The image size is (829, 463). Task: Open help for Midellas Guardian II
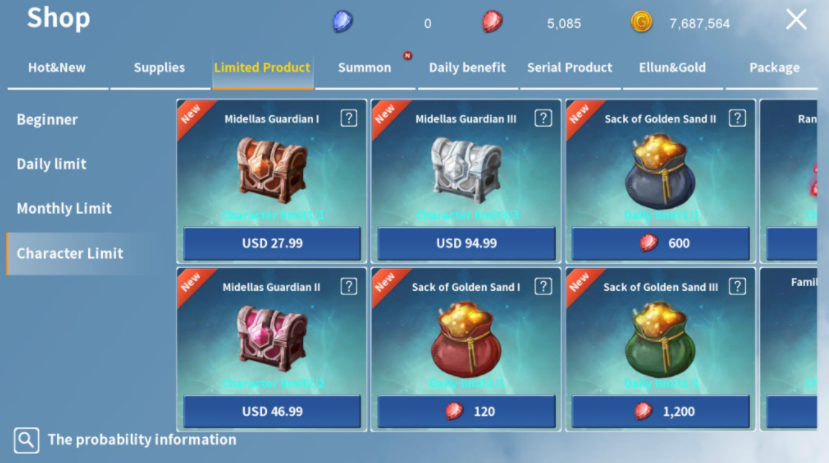(348, 286)
